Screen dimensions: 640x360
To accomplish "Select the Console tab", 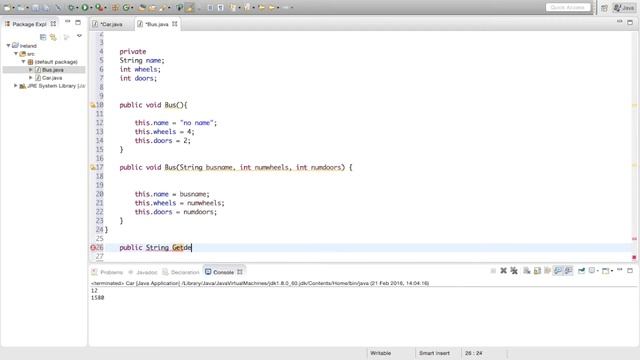I will tap(223, 272).
